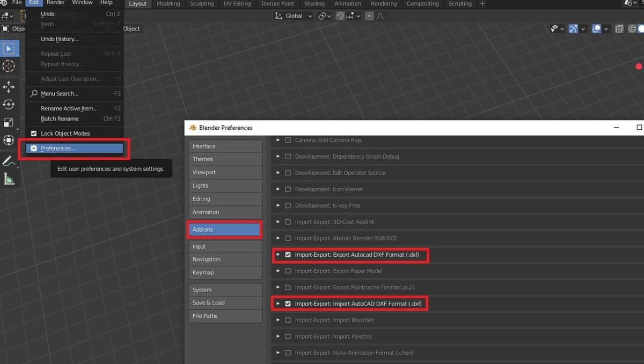Open the snap element options
The height and width of the screenshot is (364, 644).
tap(352, 16)
